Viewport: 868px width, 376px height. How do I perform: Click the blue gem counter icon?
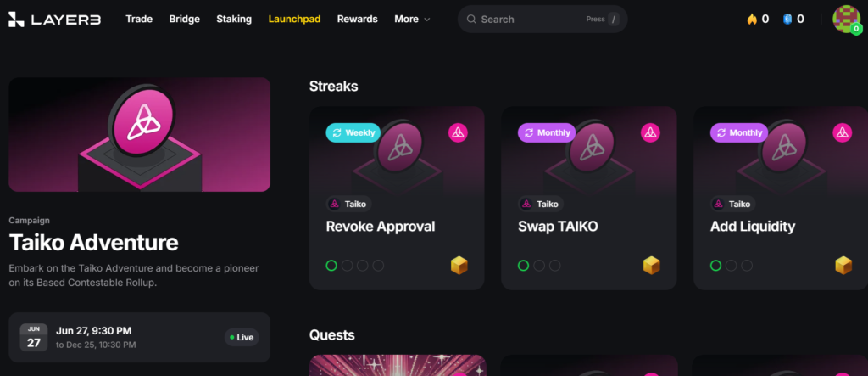pyautogui.click(x=787, y=20)
